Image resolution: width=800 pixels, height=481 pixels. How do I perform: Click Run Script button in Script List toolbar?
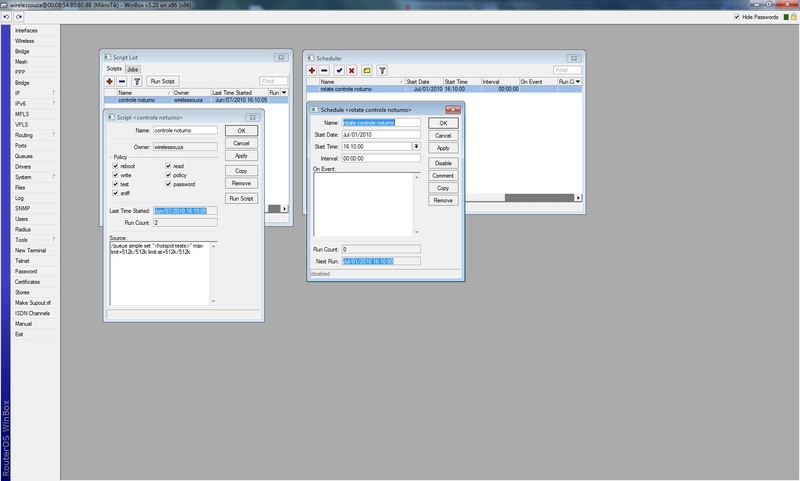(163, 81)
